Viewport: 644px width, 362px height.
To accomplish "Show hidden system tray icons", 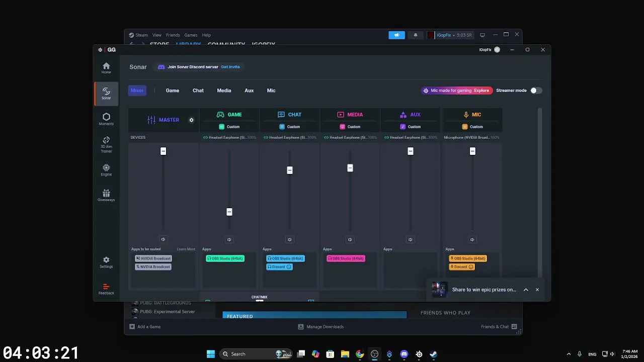I will point(569,354).
